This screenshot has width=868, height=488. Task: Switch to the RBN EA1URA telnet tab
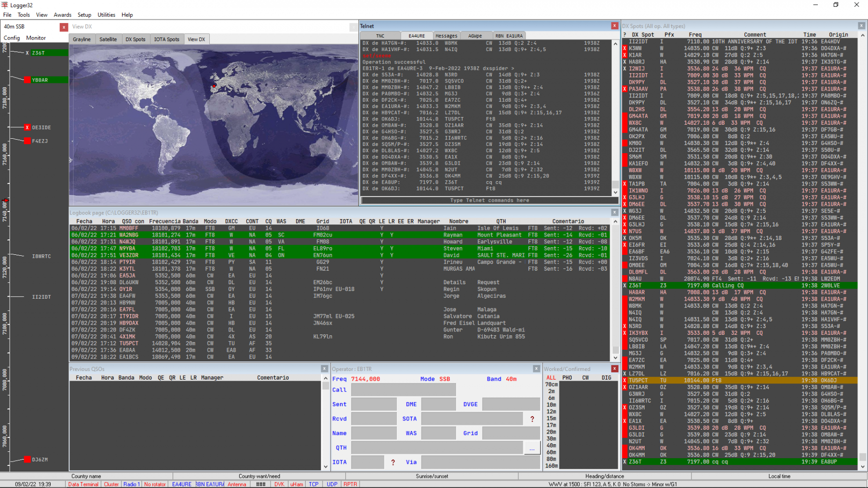[x=509, y=36]
